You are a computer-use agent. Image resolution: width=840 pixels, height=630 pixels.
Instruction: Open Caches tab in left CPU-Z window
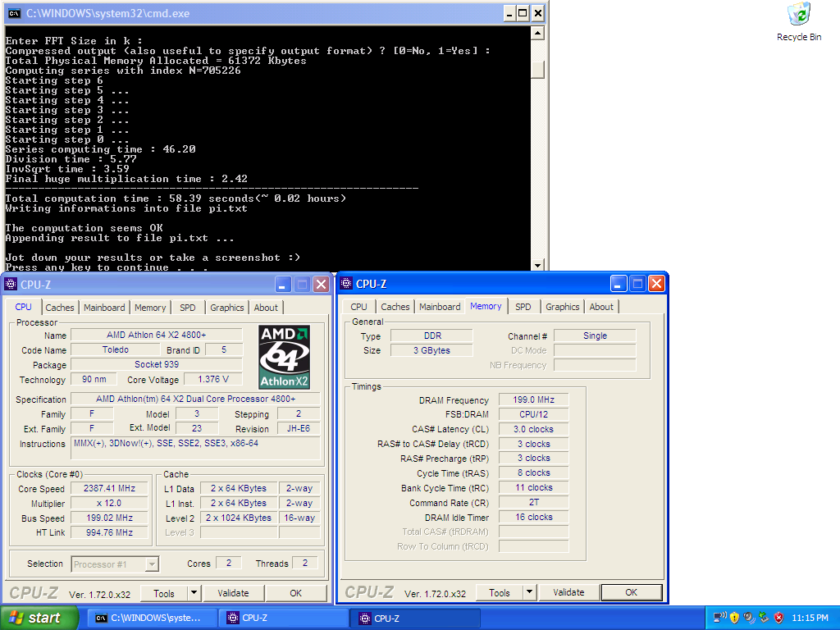[x=59, y=308]
